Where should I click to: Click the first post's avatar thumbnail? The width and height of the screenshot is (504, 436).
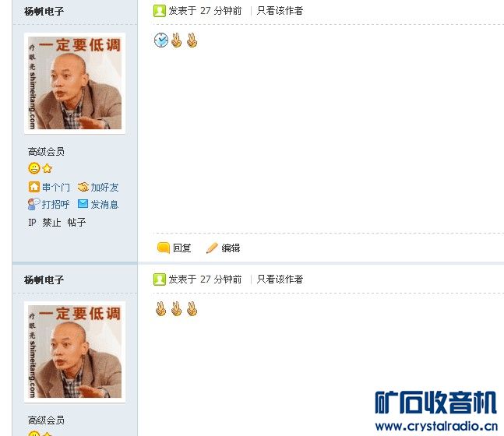coord(75,83)
